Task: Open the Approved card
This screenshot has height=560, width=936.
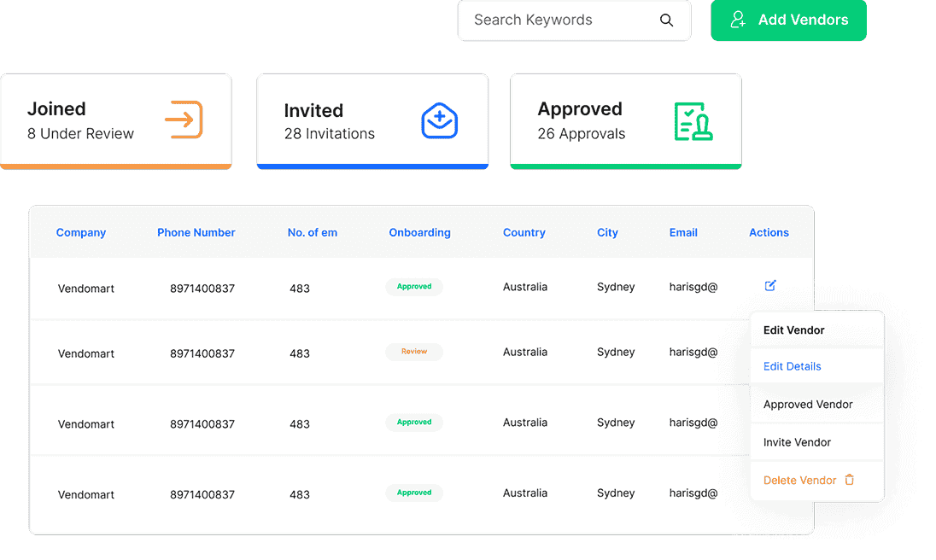Action: pos(626,122)
